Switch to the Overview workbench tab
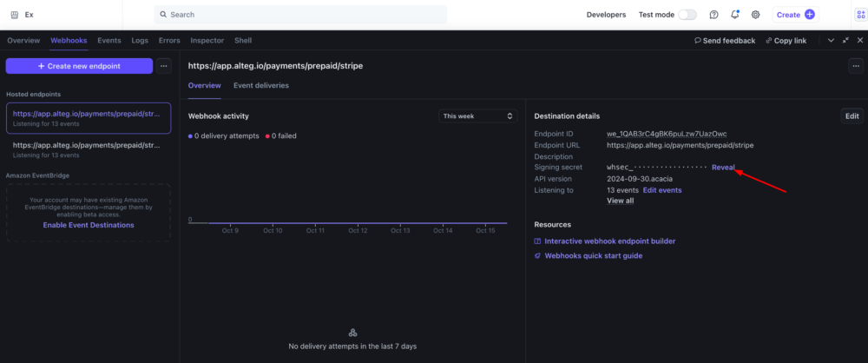 [23, 41]
